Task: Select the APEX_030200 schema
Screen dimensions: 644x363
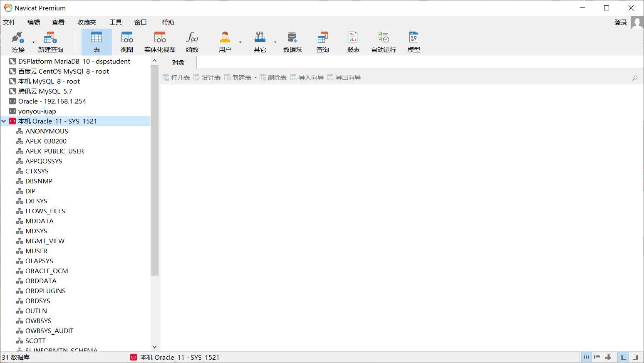Action: [x=46, y=141]
